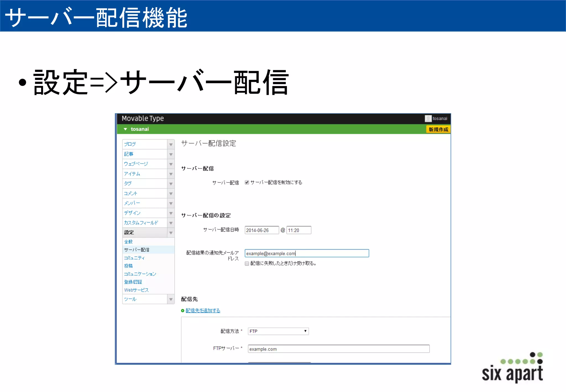Open the コメント sidebar menu
566x392 pixels.
point(145,194)
